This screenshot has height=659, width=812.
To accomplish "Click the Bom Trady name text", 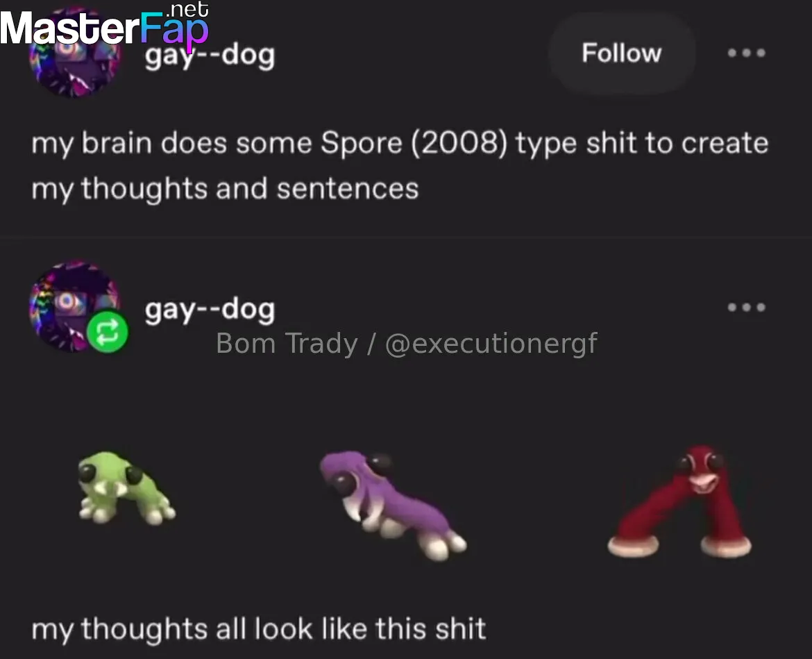I will [287, 344].
